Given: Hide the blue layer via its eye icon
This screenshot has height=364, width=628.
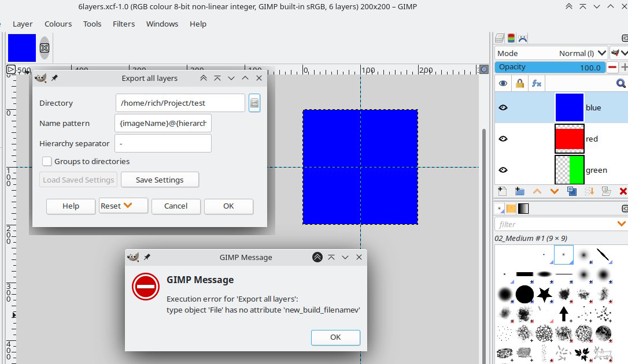Looking at the screenshot, I should [503, 107].
